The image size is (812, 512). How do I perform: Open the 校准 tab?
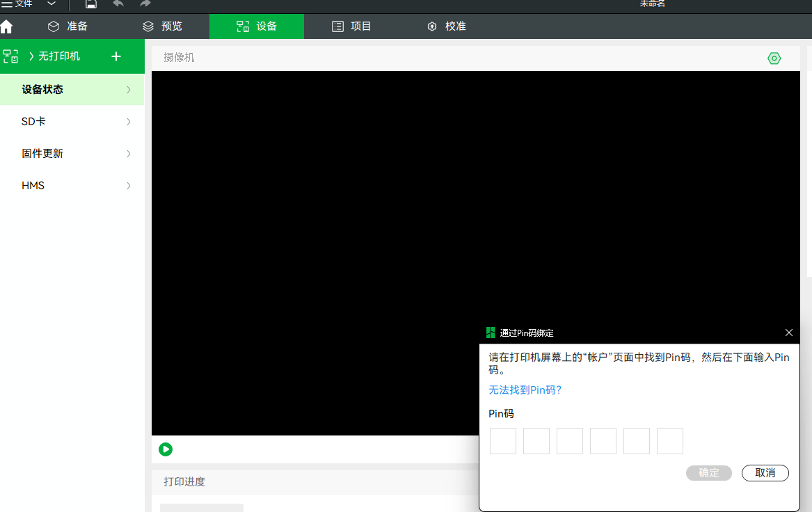tap(447, 26)
